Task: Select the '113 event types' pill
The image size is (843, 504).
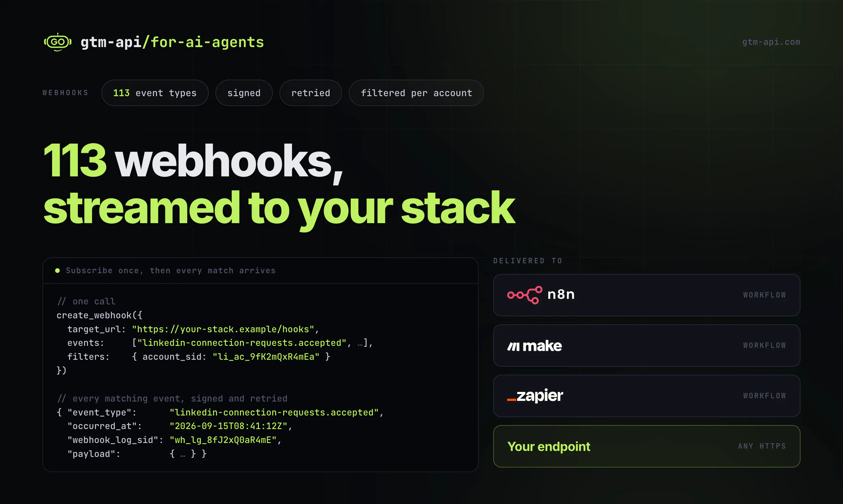Action: click(155, 93)
